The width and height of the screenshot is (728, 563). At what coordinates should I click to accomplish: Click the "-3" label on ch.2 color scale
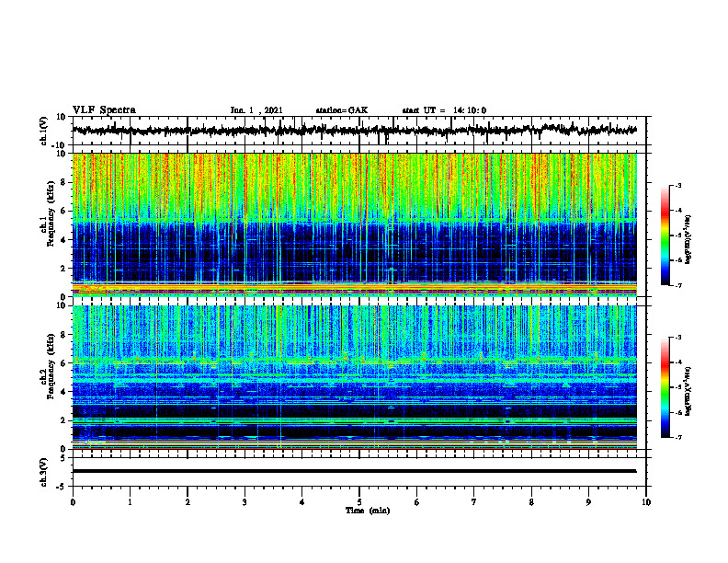(x=678, y=338)
